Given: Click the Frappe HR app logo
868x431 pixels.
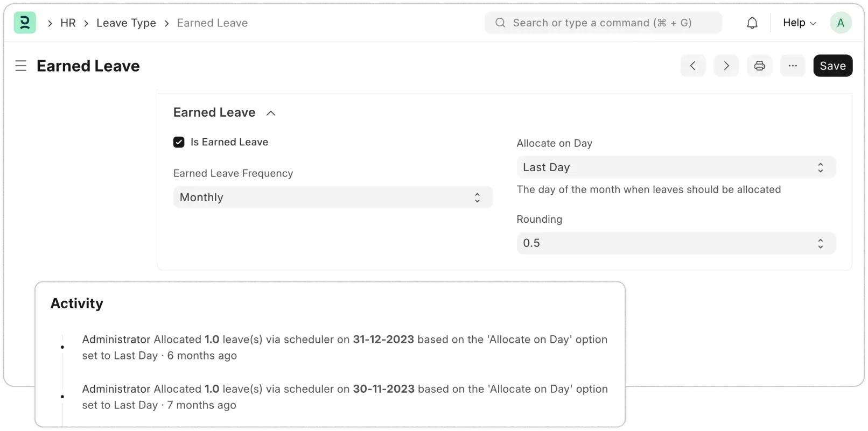Looking at the screenshot, I should (x=25, y=23).
